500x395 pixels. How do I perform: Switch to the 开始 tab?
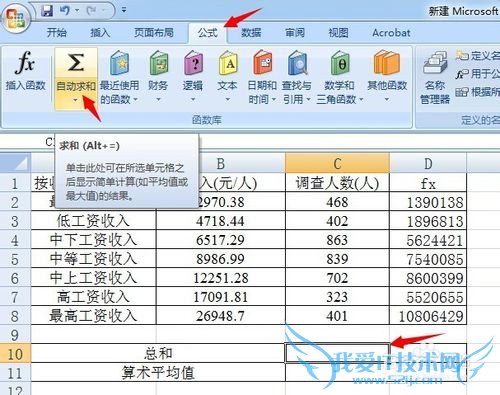pos(56,33)
